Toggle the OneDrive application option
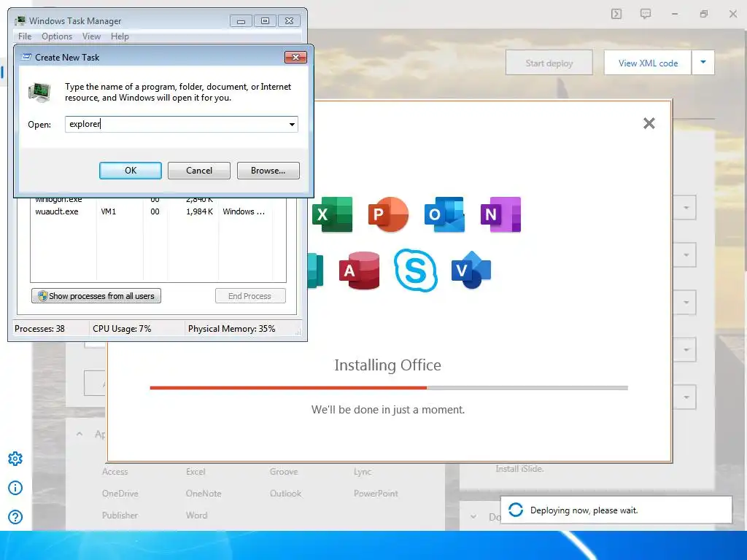747x560 pixels. pos(120,494)
